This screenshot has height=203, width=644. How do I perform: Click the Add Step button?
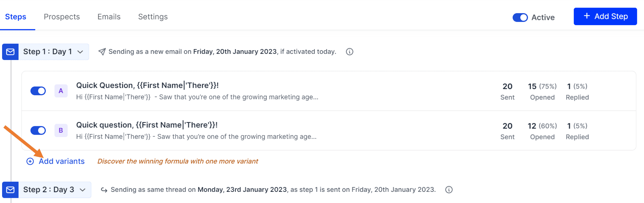click(x=605, y=16)
